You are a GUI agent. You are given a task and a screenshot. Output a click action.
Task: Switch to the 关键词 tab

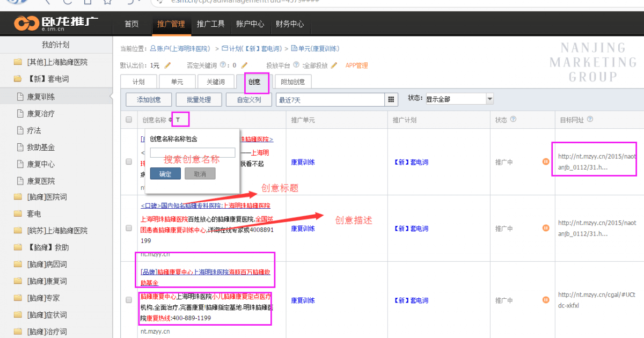(x=211, y=82)
